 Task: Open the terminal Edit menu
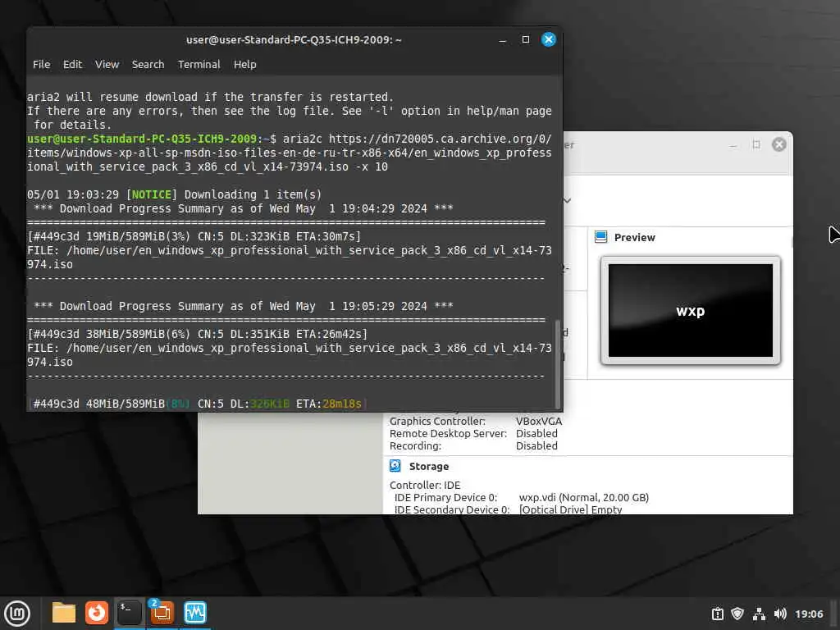72,64
